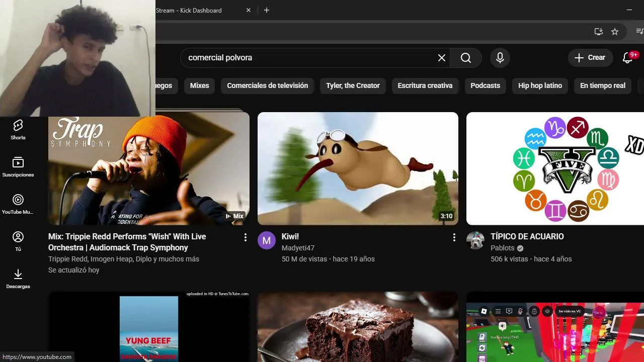Open the Yung Beef video thumbnail
644x362 pixels.
149,327
